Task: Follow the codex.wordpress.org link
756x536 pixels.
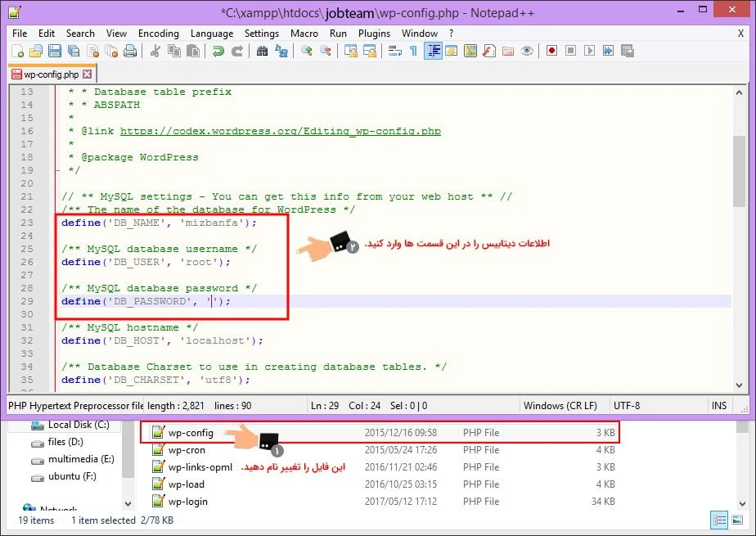Action: (280, 131)
